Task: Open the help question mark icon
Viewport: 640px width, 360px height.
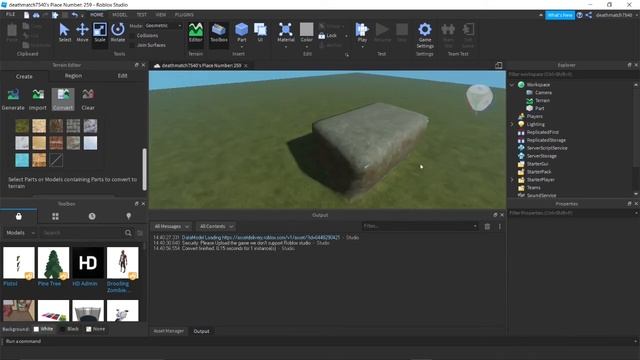Action: pos(579,15)
